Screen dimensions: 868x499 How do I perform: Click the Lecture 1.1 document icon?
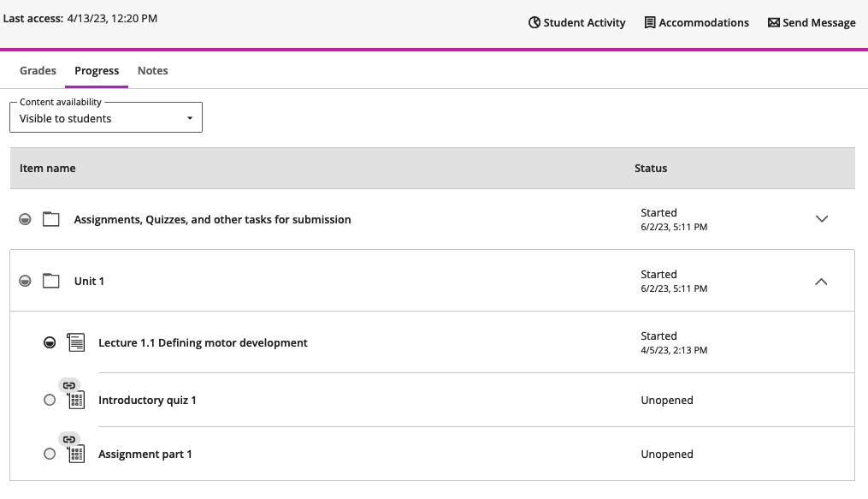[x=76, y=342]
